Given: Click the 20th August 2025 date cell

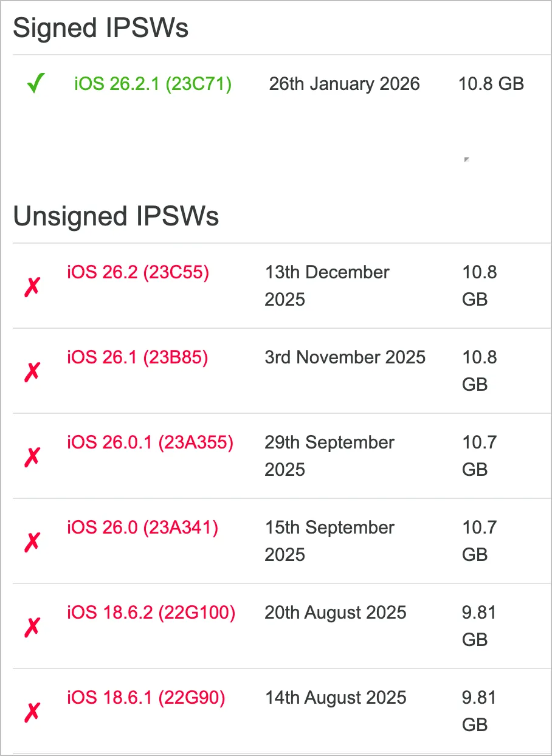Looking at the screenshot, I should (x=336, y=613).
